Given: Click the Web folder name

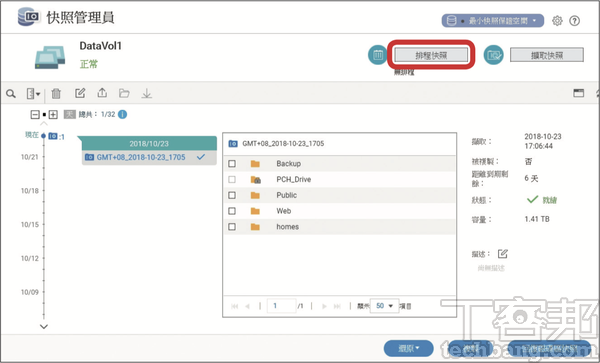Looking at the screenshot, I should point(284,211).
